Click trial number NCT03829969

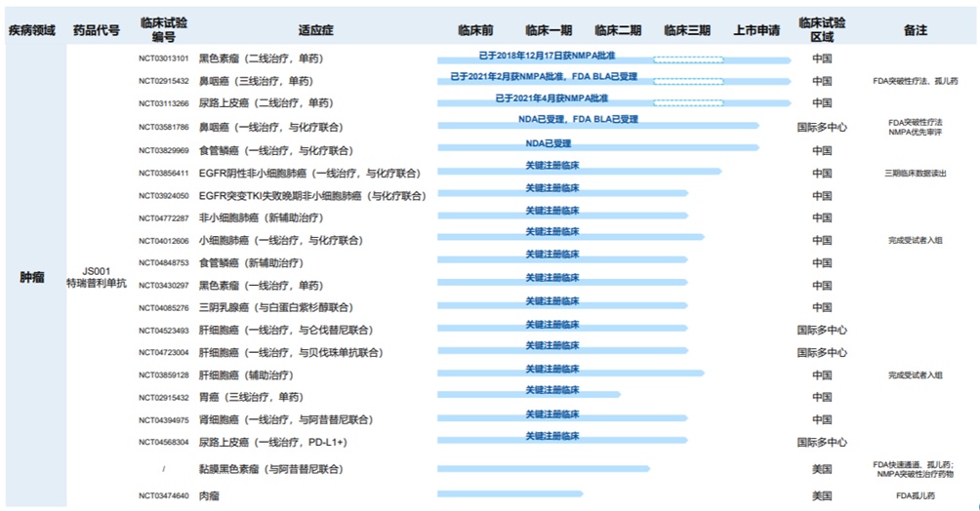164,150
